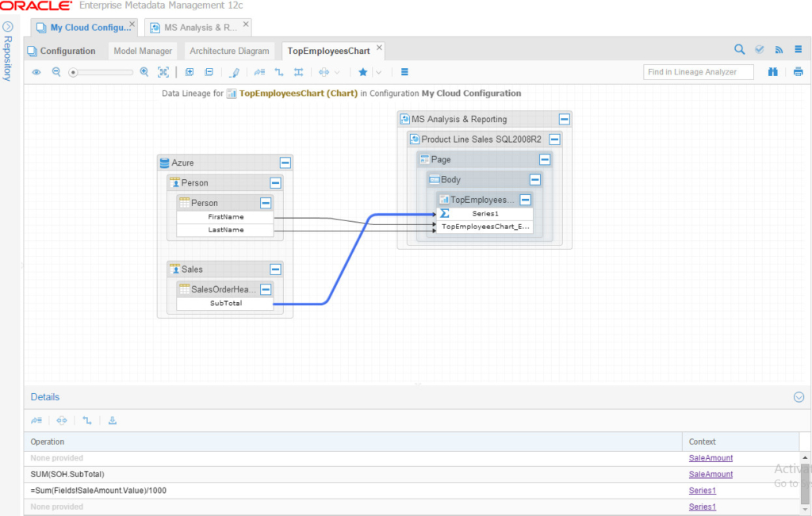
Task: Open the Architecture Diagram tab
Action: (229, 51)
